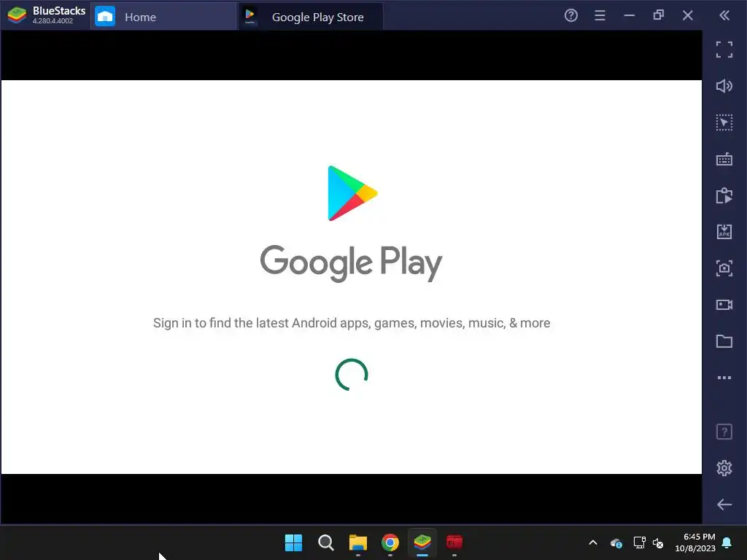747x560 pixels.
Task: Click the Sign in prompt text
Action: [x=352, y=323]
